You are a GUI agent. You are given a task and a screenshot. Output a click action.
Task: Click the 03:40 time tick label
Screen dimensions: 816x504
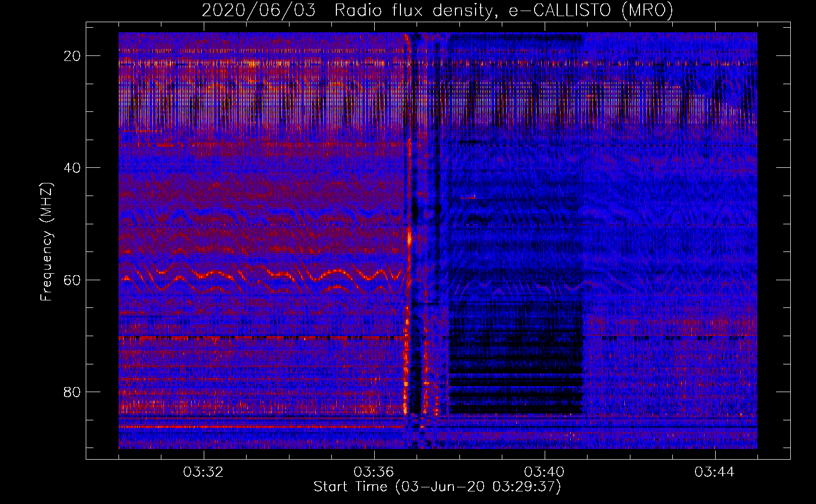(544, 472)
